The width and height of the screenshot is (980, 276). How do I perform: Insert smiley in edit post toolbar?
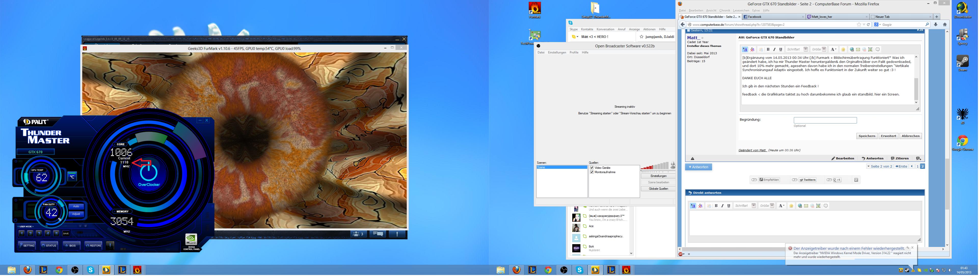[x=843, y=49]
